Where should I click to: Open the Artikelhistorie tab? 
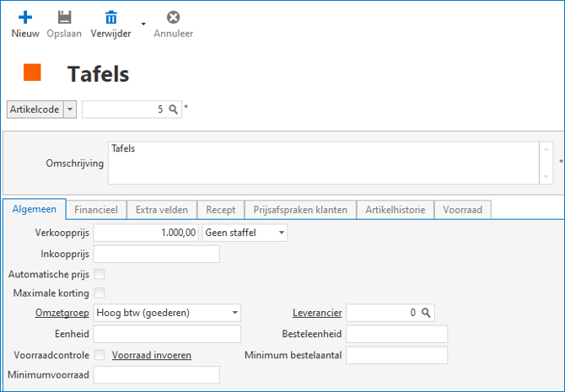click(x=395, y=210)
